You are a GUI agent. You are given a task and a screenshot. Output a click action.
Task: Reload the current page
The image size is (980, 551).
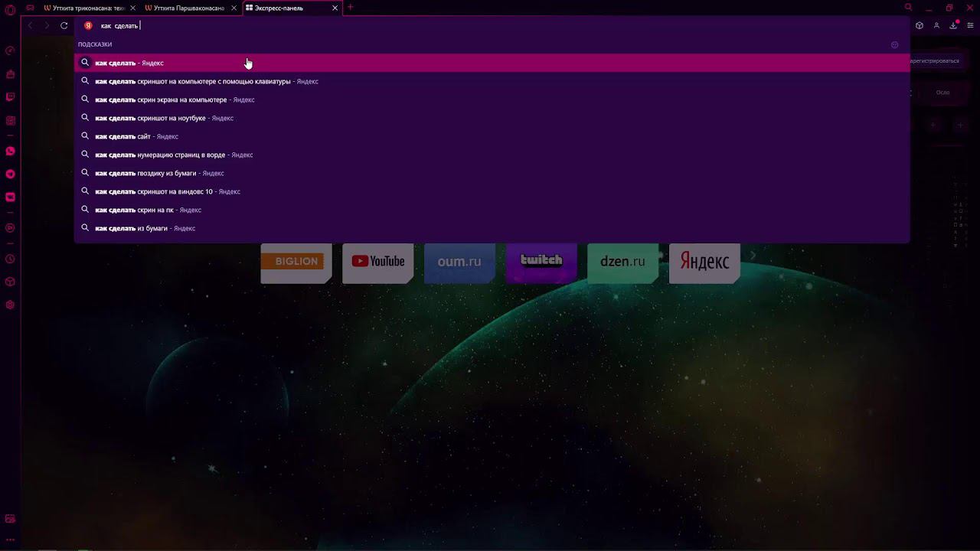64,25
